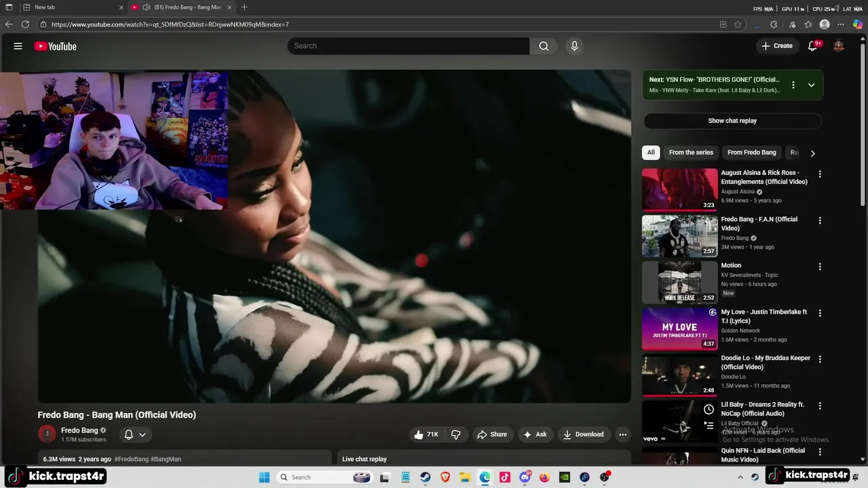Click the Live chat replay heading

pos(364,459)
